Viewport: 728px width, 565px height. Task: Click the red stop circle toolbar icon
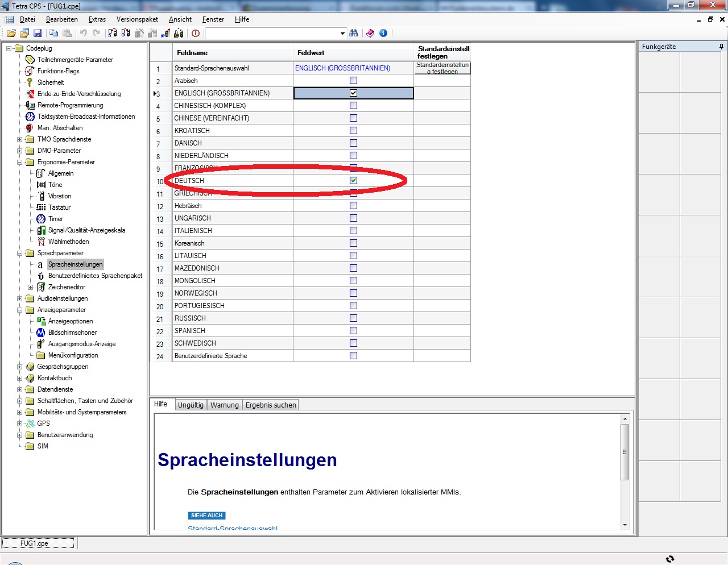pyautogui.click(x=196, y=34)
